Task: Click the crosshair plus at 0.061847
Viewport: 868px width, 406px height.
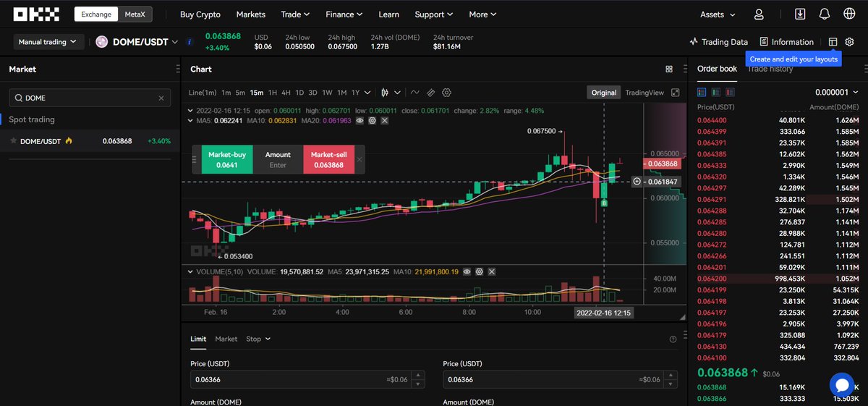Action: click(x=637, y=181)
